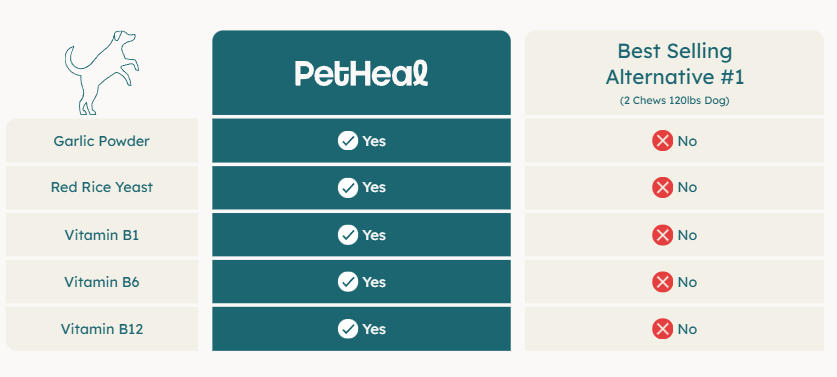Viewport: 837px width, 377px height.
Task: Click the PetHeal logo header
Action: (x=361, y=73)
